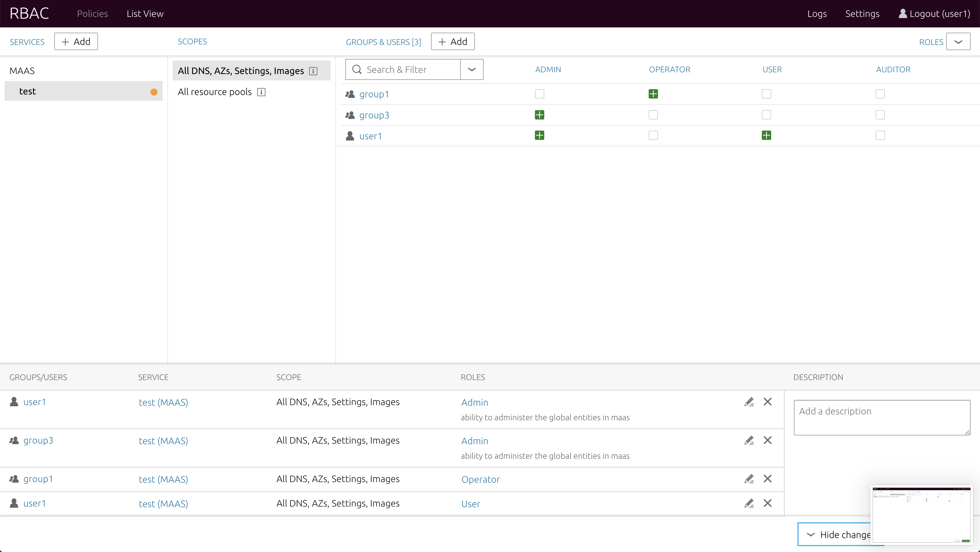Image resolution: width=980 pixels, height=552 pixels.
Task: Click info icon beside All resource pools
Action: click(x=261, y=92)
